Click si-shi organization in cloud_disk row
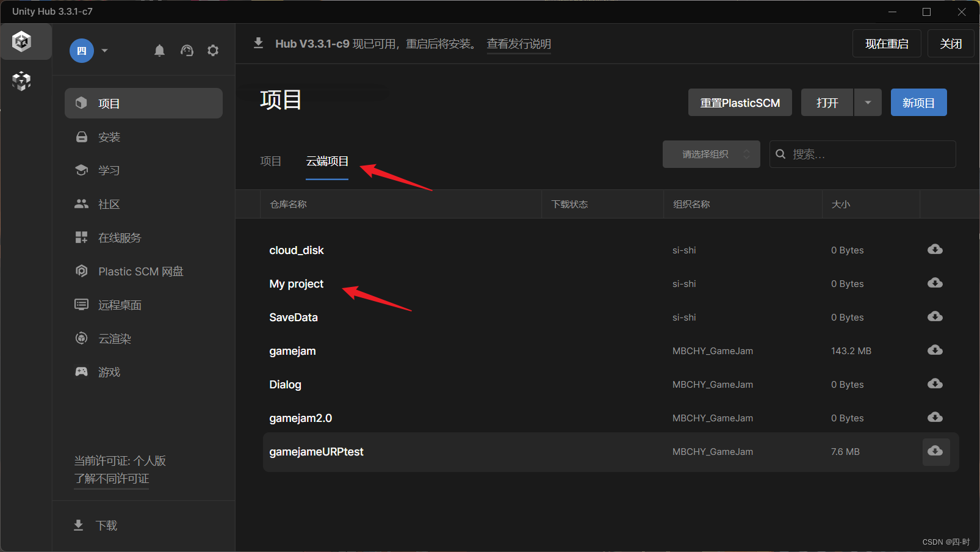 [684, 250]
